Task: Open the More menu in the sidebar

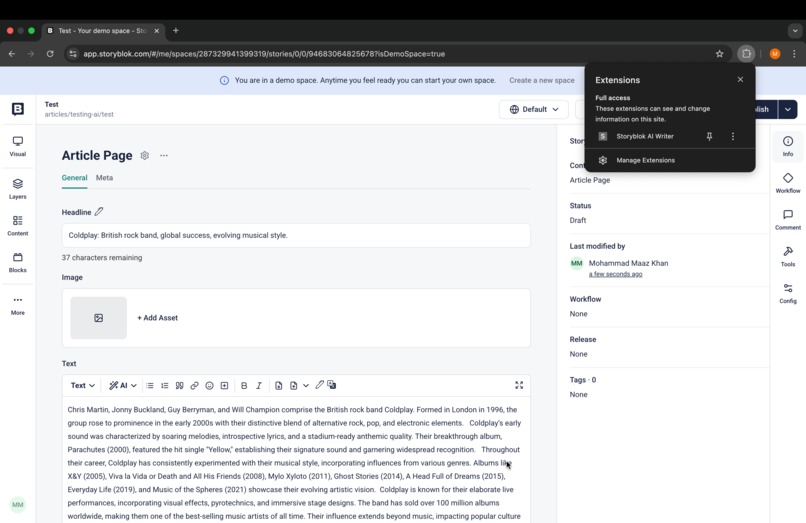Action: [x=17, y=305]
